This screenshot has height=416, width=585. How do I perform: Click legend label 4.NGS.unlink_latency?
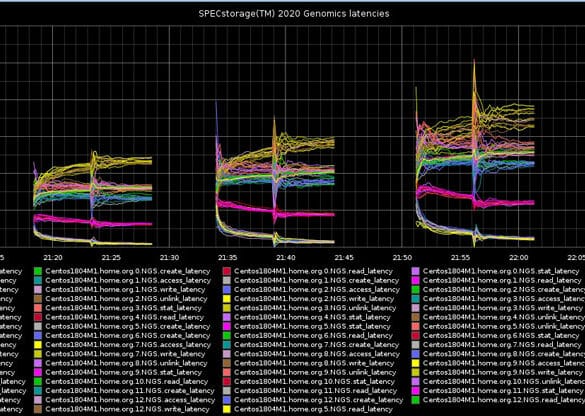[504, 317]
